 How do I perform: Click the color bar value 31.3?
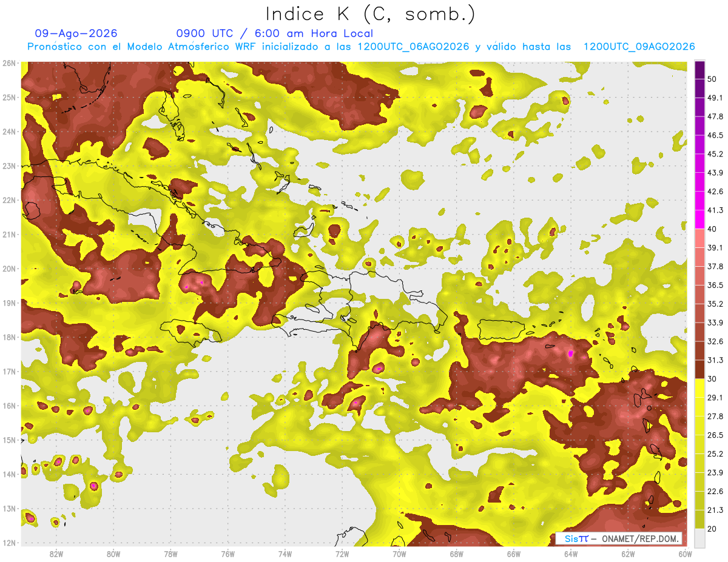[x=715, y=360]
